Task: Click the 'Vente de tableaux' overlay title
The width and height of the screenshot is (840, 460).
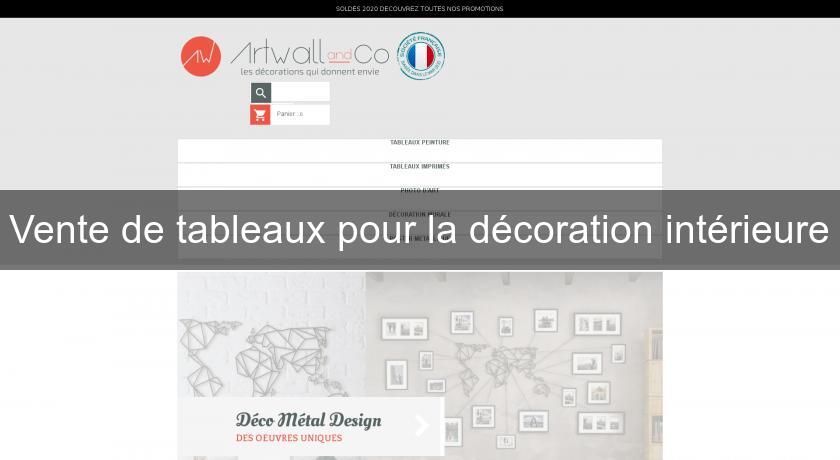Action: click(x=419, y=230)
